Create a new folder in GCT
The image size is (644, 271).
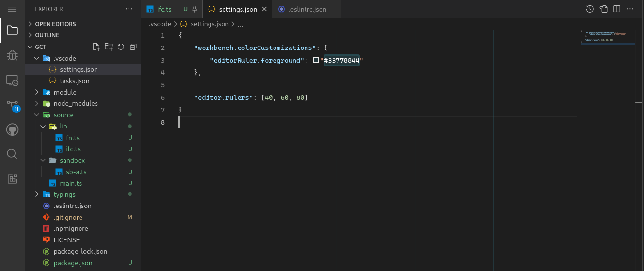click(109, 47)
